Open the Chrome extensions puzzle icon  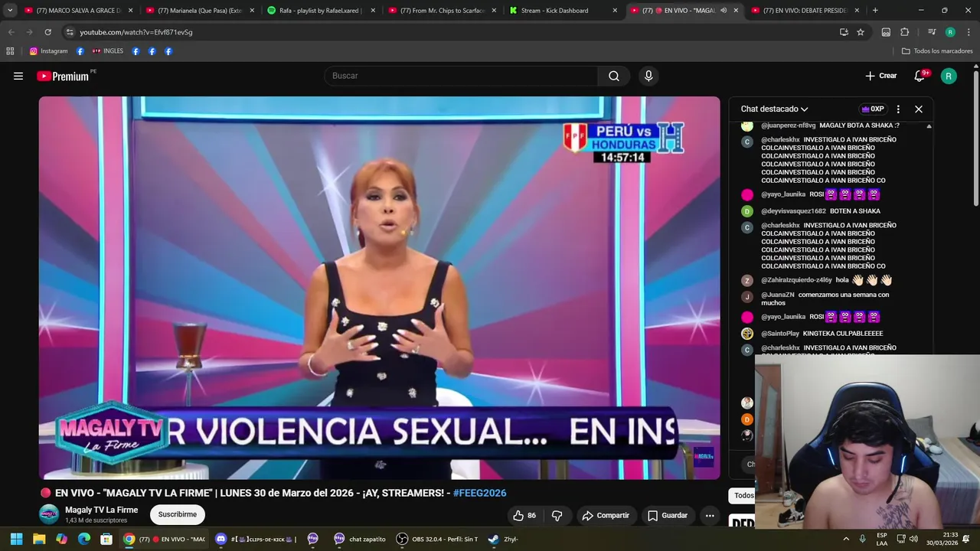pyautogui.click(x=904, y=32)
